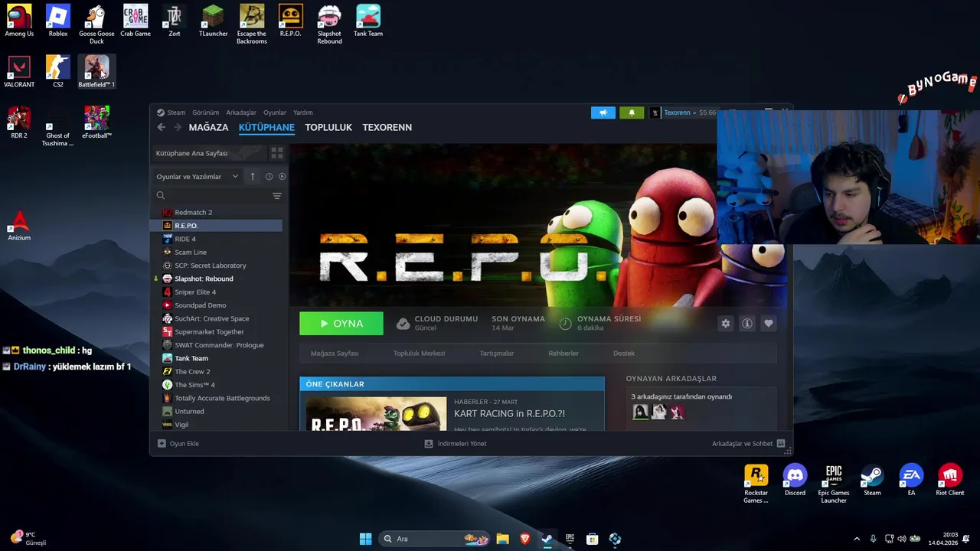Switch library to grid collections view
This screenshot has width=980, height=551.
coord(277,153)
